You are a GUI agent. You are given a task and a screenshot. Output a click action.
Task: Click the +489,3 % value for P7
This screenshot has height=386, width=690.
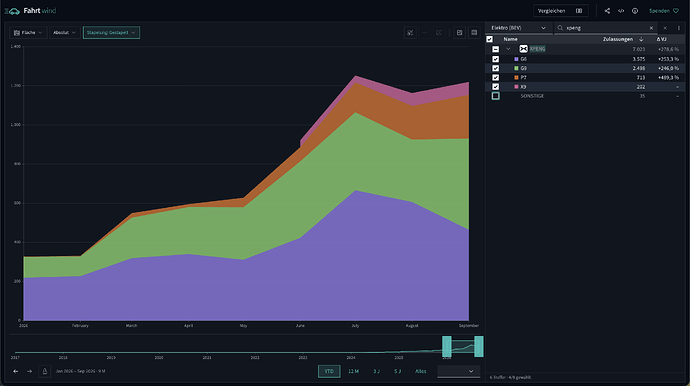coord(668,77)
